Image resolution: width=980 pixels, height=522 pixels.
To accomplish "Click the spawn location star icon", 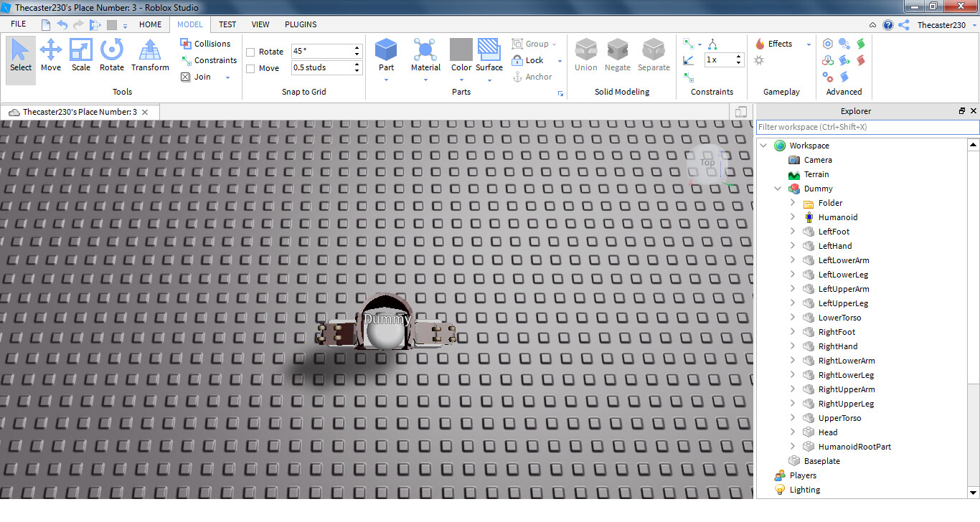I will [x=760, y=60].
